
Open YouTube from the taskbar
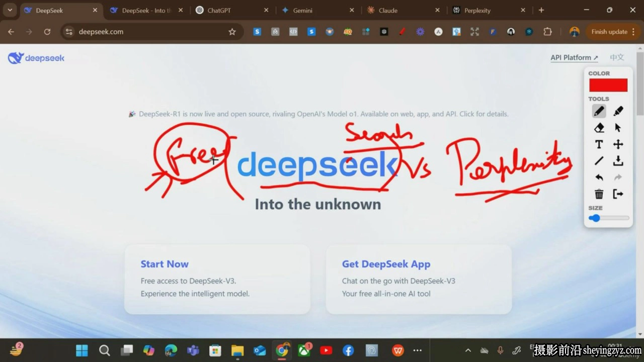(326, 350)
